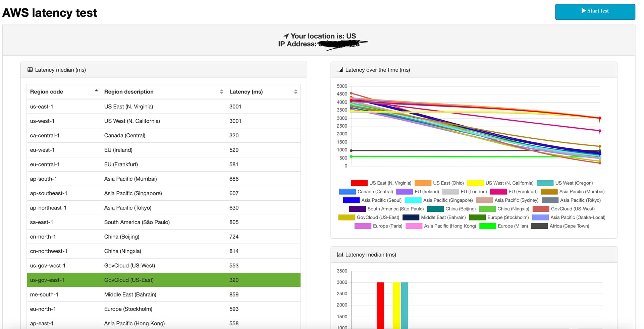The width and height of the screenshot is (644, 329).
Task: Click the teal bar in bar chart
Action: 405,306
